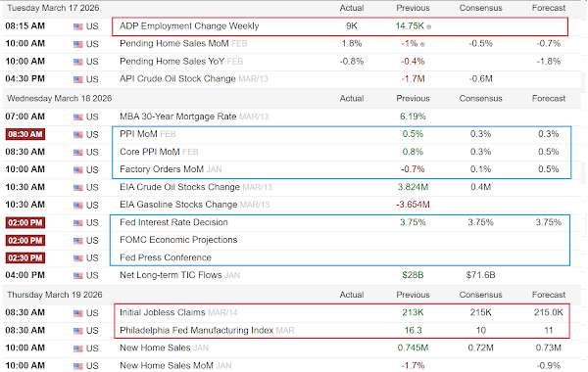Click flag icon in Net Long-term TIC Flows row
This screenshot has height=372, width=588.
click(78, 276)
